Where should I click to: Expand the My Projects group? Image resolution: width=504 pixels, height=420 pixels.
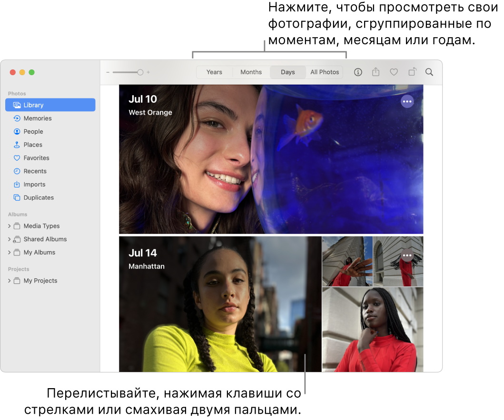pos(10,281)
